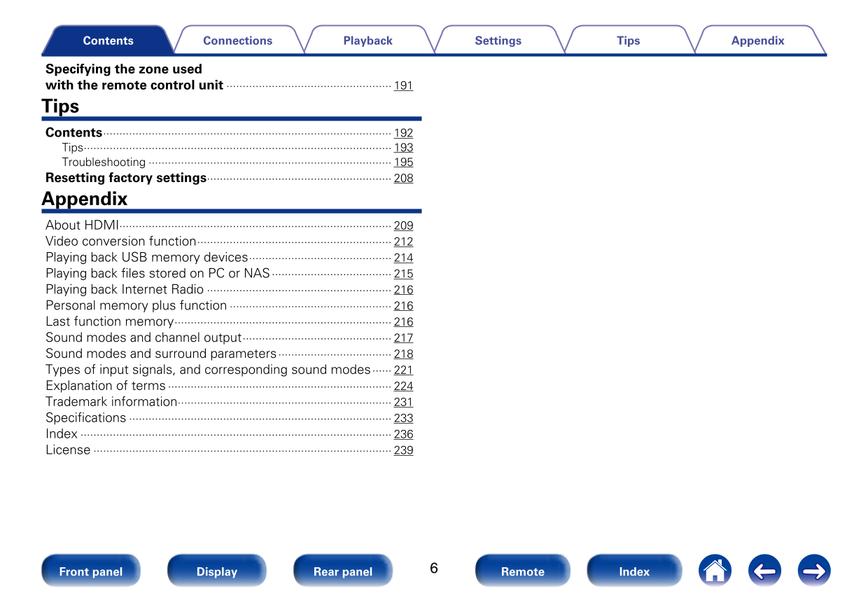Go to License page 239
Viewport: 868px width, 612px height.
click(403, 451)
